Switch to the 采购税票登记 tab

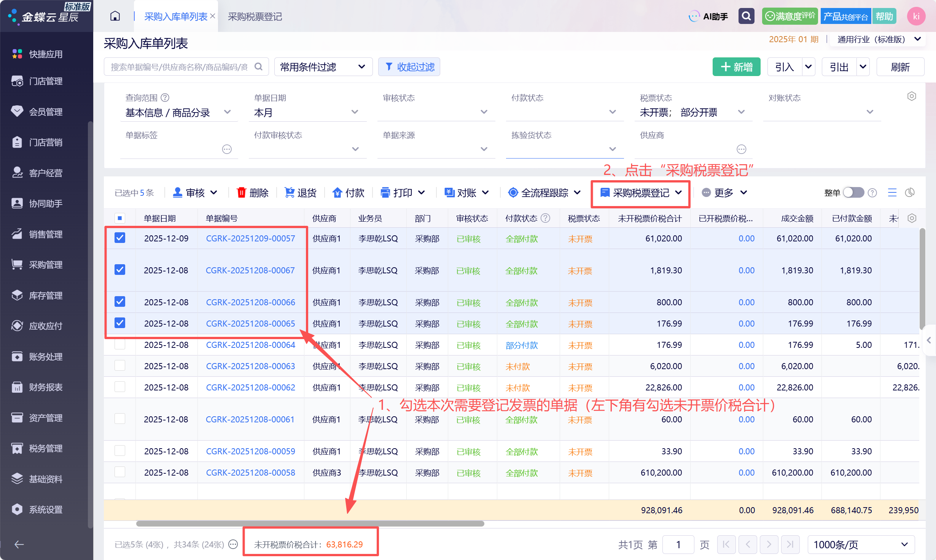point(255,17)
